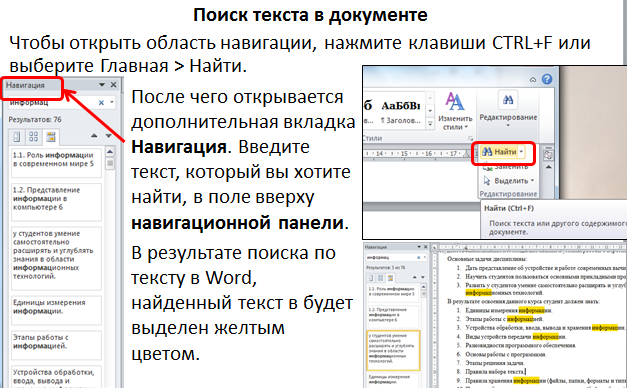Select result 'Устройства обработки, ввода' in large pane

(x=56, y=377)
